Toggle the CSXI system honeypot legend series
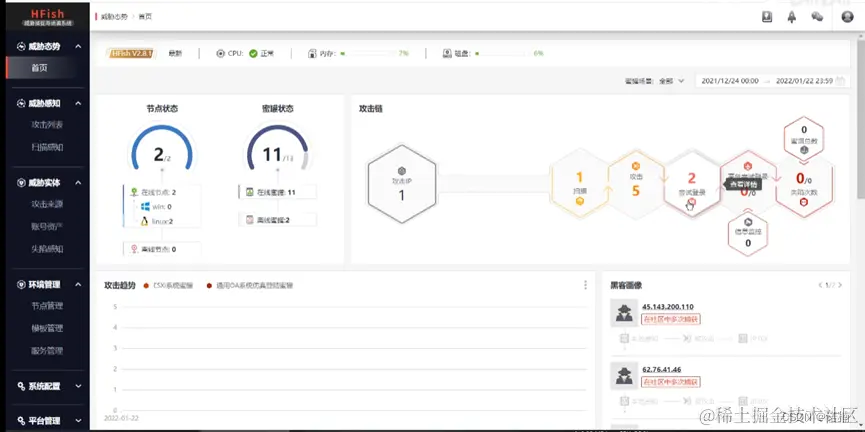This screenshot has width=865, height=432. click(x=169, y=286)
